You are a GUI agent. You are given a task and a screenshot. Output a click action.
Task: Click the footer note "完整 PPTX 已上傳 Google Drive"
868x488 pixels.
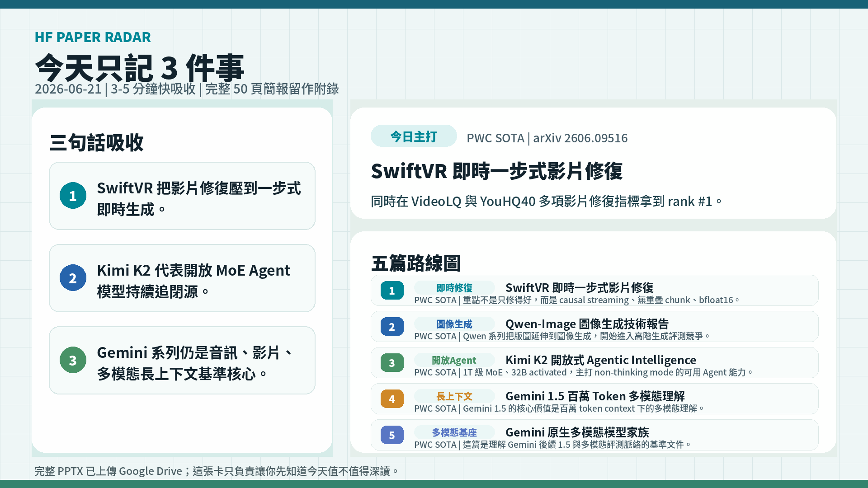[x=217, y=471]
